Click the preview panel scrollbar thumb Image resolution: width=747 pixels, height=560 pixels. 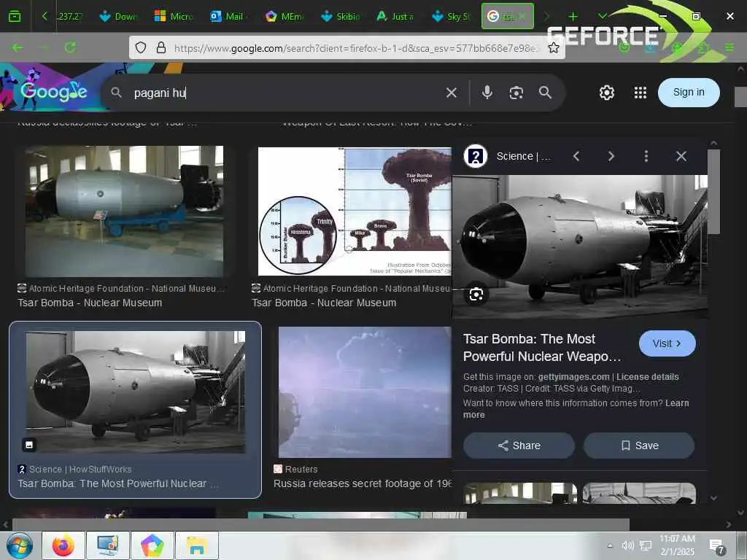click(x=713, y=192)
